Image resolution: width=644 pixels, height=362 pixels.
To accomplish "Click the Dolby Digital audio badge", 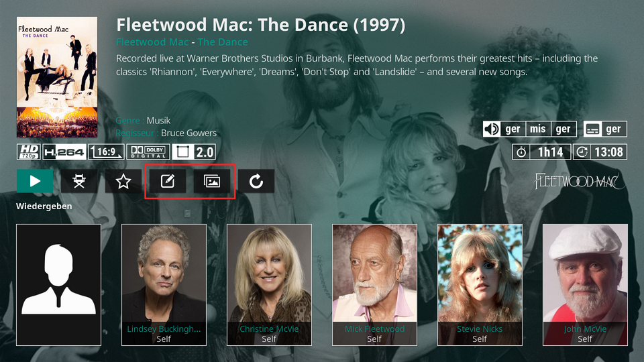I will (148, 152).
